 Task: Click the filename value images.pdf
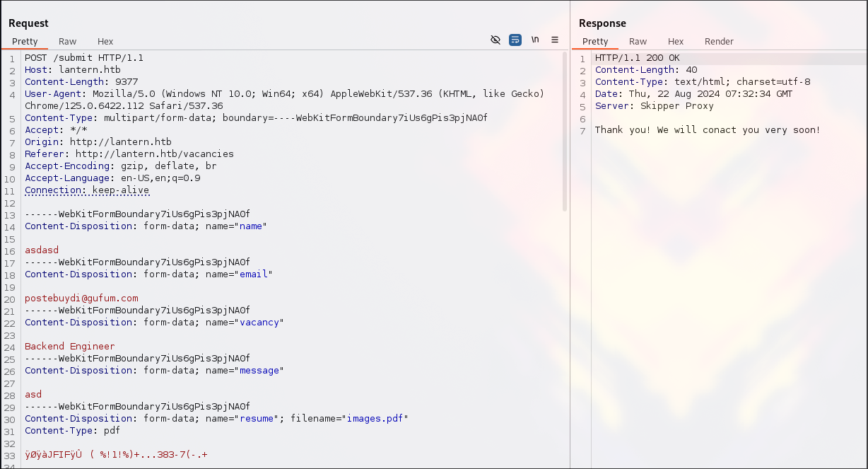[375, 419]
